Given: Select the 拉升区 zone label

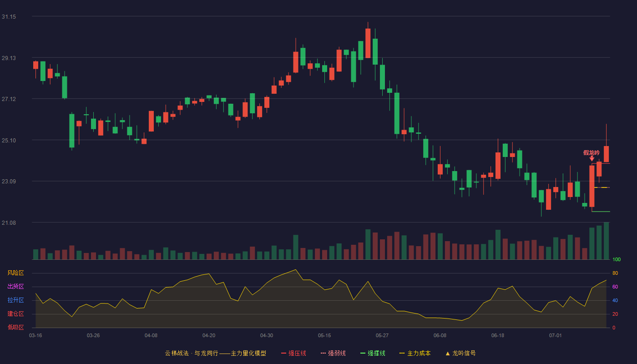Looking at the screenshot, I should click(15, 300).
